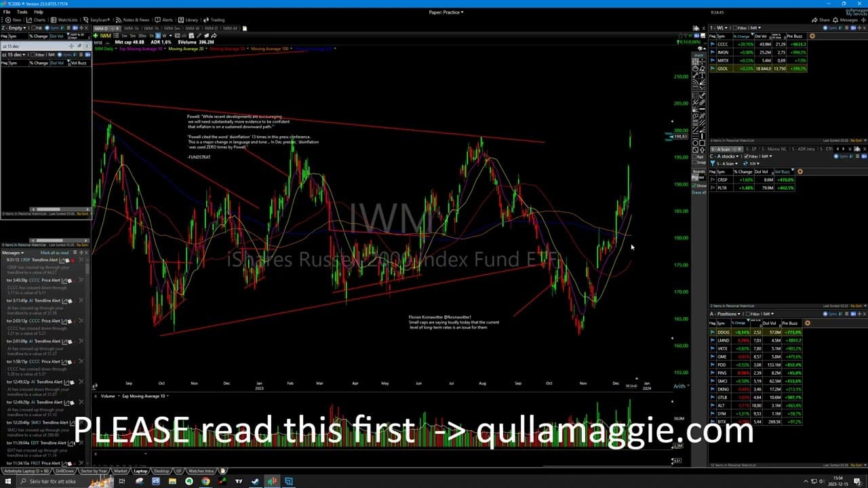
Task: Click the Share icon at top right
Action: coord(821,20)
